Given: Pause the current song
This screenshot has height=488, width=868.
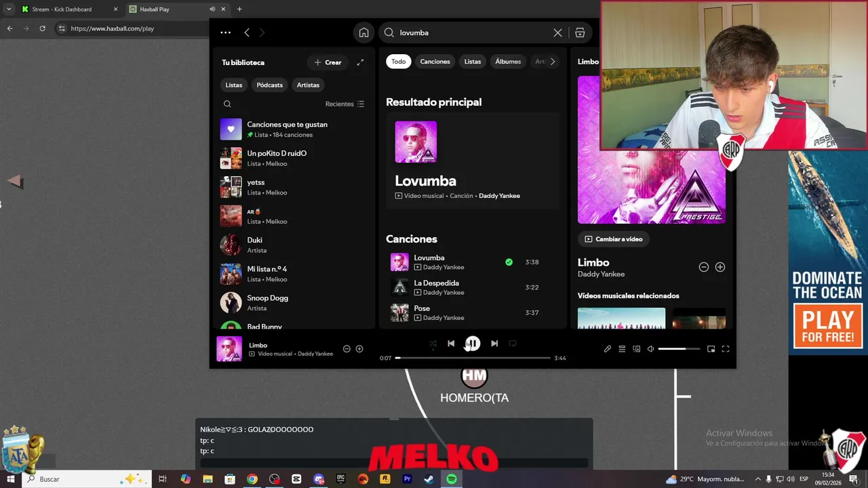Looking at the screenshot, I should pyautogui.click(x=473, y=344).
